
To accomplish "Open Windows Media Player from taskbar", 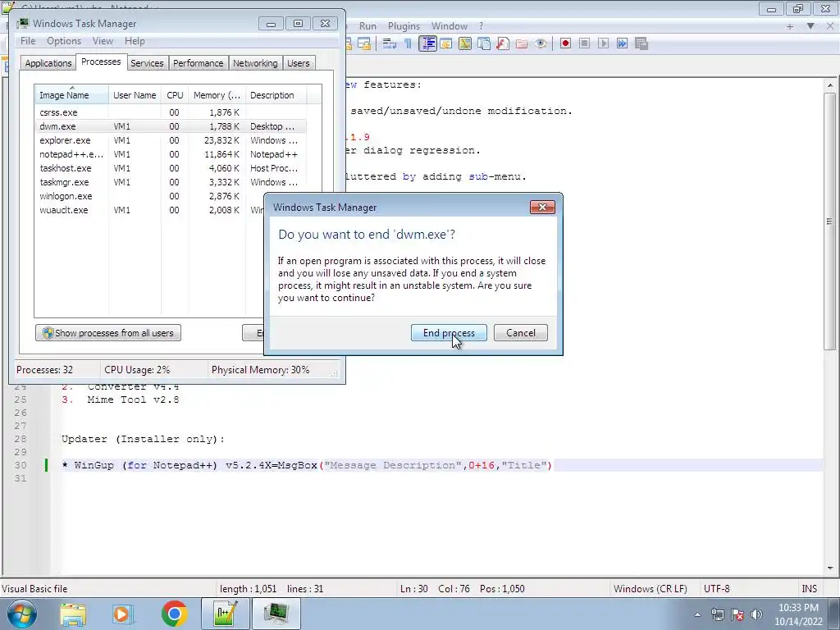I will pyautogui.click(x=122, y=614).
